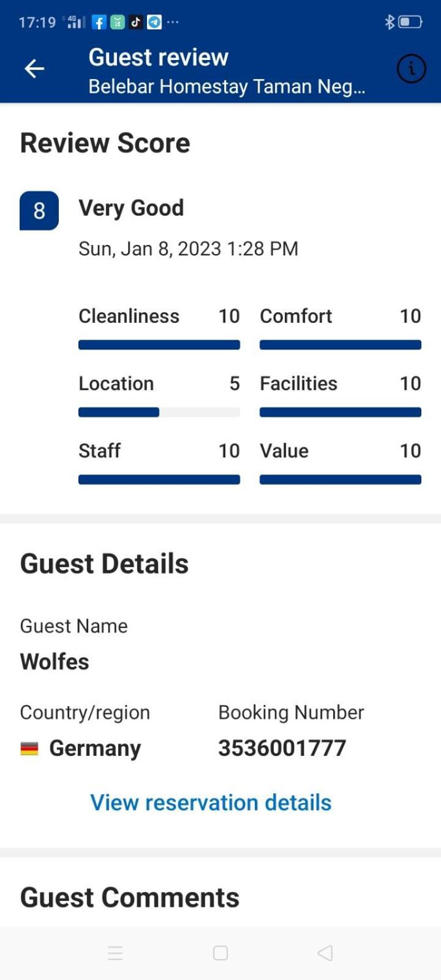The width and height of the screenshot is (441, 980).
Task: Tap the TikTok notification icon
Action: pyautogui.click(x=135, y=23)
